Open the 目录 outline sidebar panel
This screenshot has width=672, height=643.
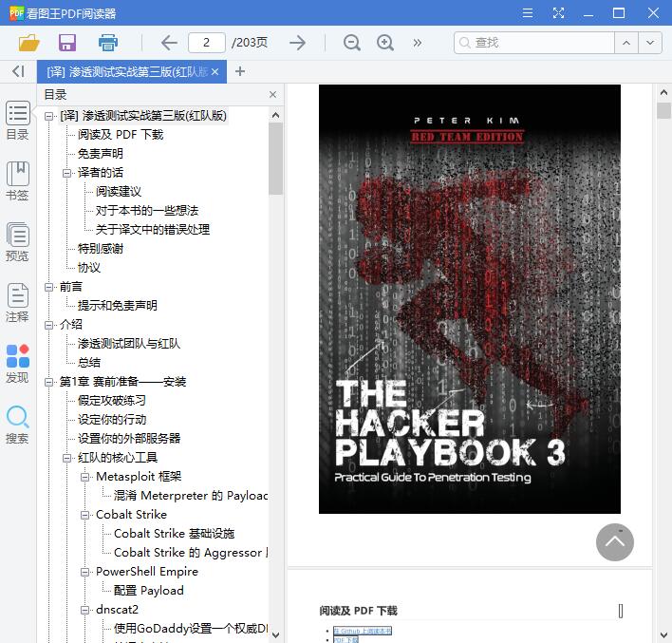[x=18, y=121]
